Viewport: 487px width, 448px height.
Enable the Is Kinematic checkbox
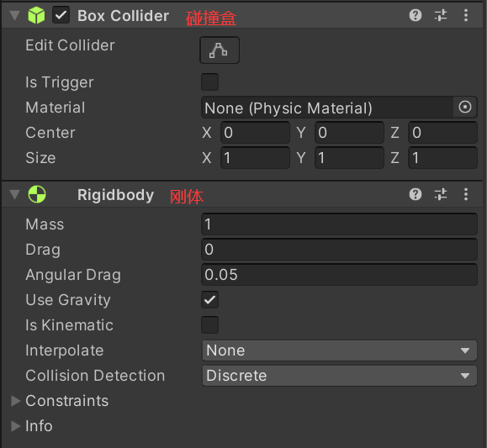209,324
